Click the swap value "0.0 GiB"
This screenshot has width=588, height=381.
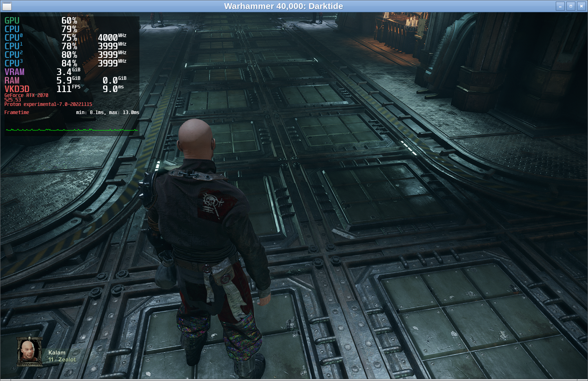pos(115,80)
